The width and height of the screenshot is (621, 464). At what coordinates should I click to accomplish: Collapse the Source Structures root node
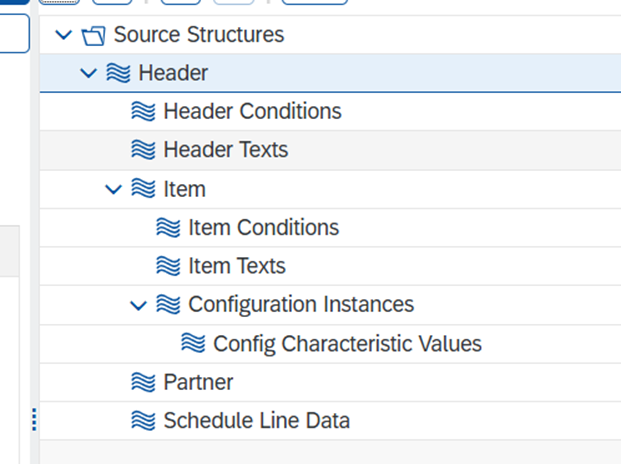click(x=64, y=36)
